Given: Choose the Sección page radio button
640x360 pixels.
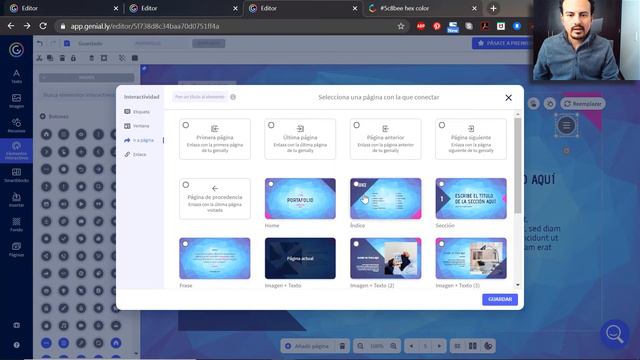Looking at the screenshot, I should click(441, 184).
